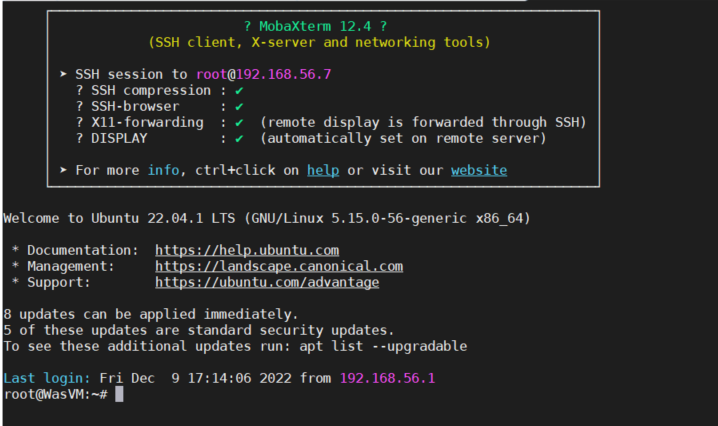Image resolution: width=718 pixels, height=426 pixels.
Task: Click the 192.168.56.1 last login IP
Action: [x=387, y=378]
